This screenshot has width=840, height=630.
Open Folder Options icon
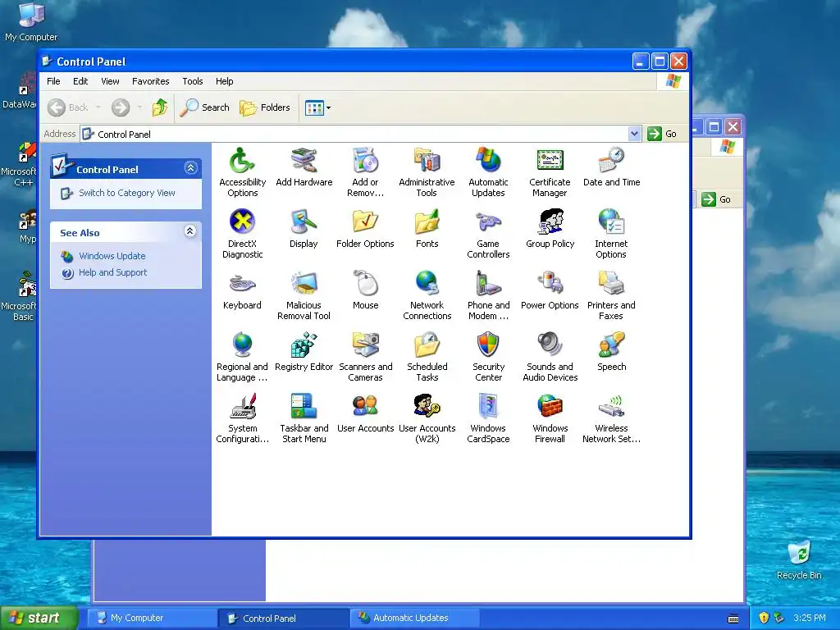(365, 221)
